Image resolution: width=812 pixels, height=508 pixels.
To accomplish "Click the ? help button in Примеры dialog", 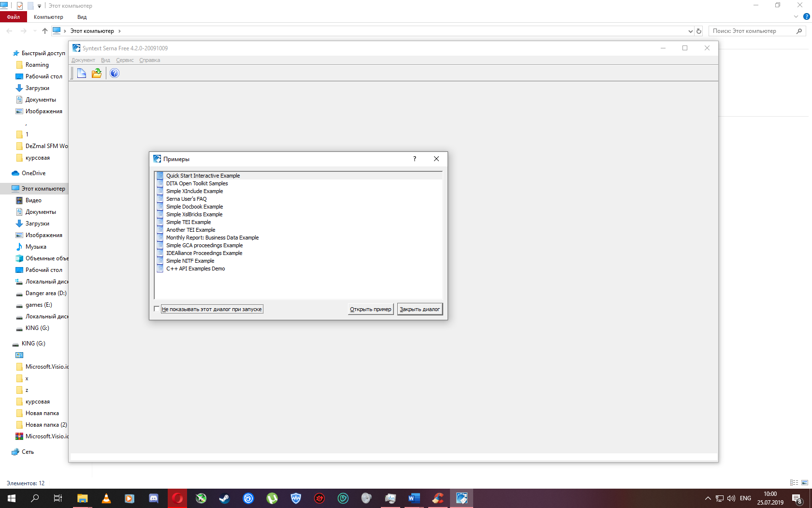I will pos(414,159).
